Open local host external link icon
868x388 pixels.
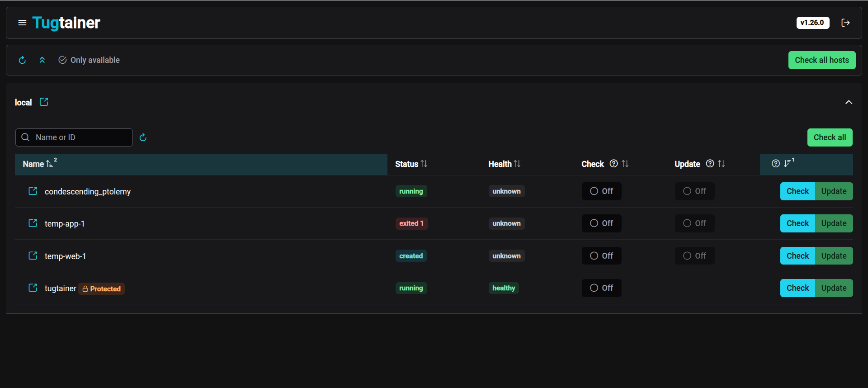(44, 102)
